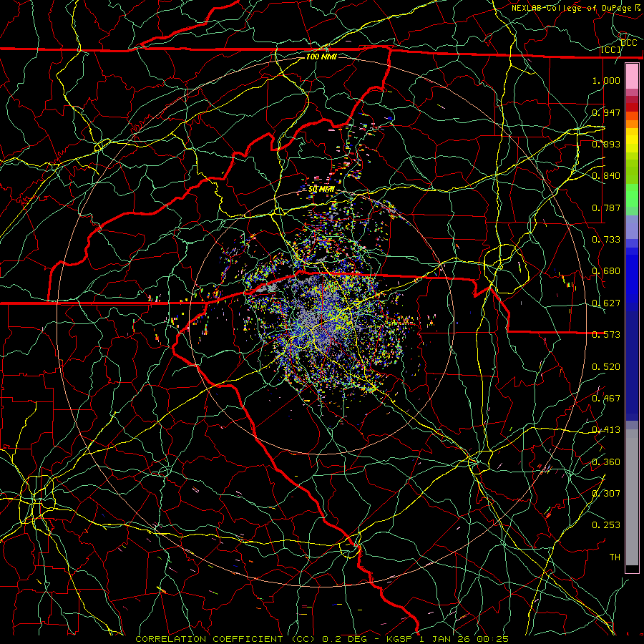644x644 pixels.
Task: Select the 0.733 color scale label
Action: coord(606,240)
